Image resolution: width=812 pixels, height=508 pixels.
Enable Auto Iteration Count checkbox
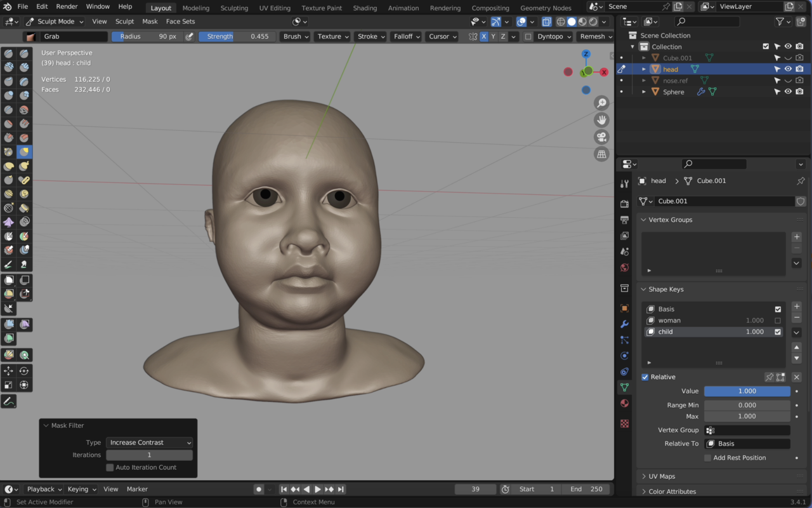(110, 467)
